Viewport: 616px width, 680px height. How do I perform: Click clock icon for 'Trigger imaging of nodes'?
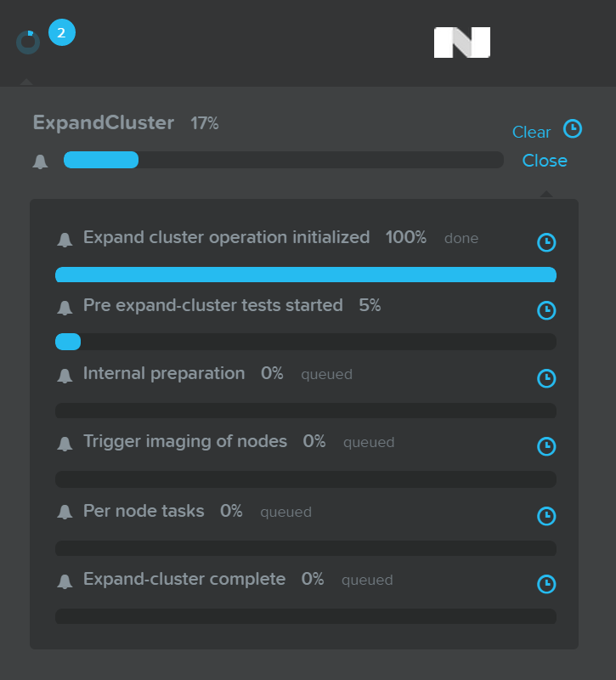click(546, 446)
